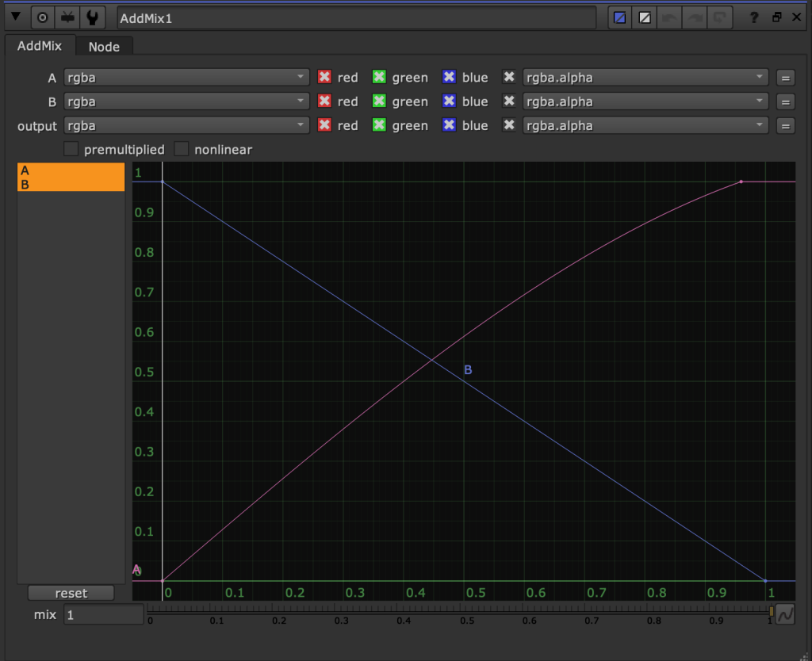Screen dimensions: 812x661
Task: Toggle the red checkbox in output row
Action: pos(324,125)
